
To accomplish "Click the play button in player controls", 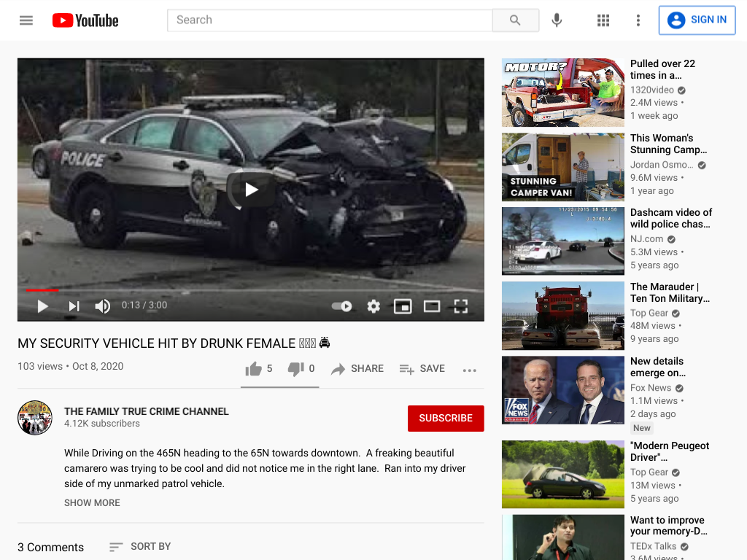I will click(x=42, y=306).
